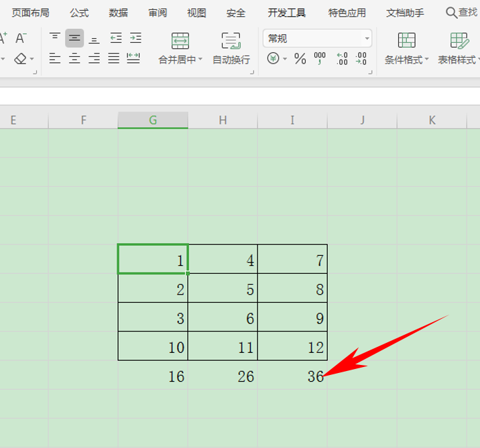480x448 pixels.
Task: Click the decrease indent icon
Action: click(x=116, y=38)
